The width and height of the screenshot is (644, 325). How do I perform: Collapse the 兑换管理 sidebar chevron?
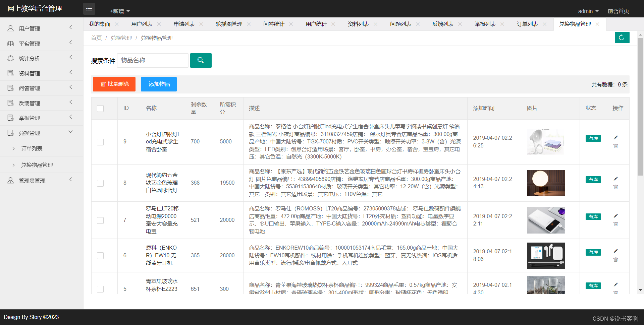point(71,132)
